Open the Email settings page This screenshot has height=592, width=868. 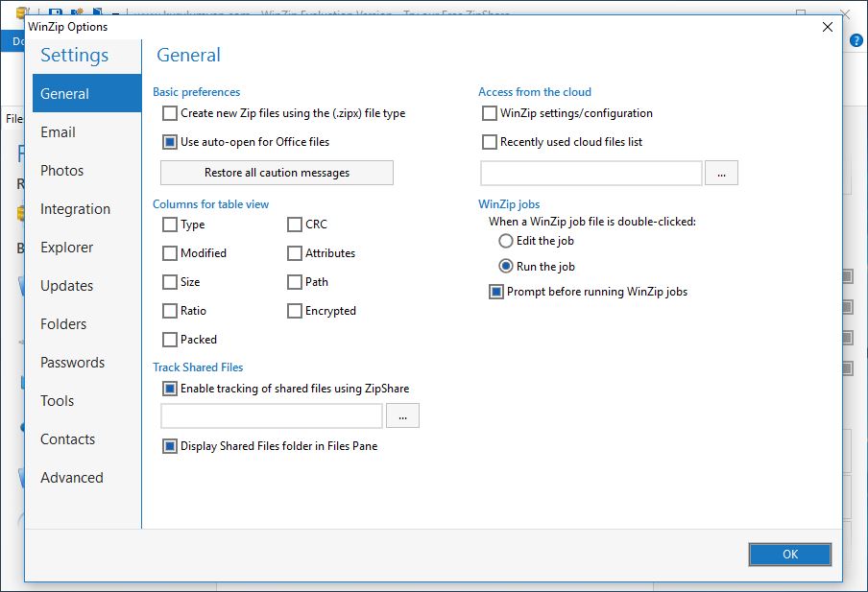(x=86, y=132)
